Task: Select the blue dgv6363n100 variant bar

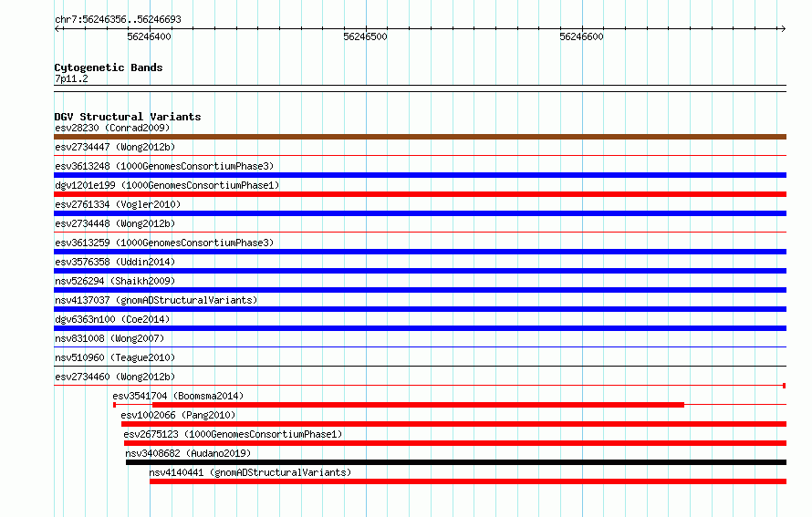Action: (x=420, y=328)
